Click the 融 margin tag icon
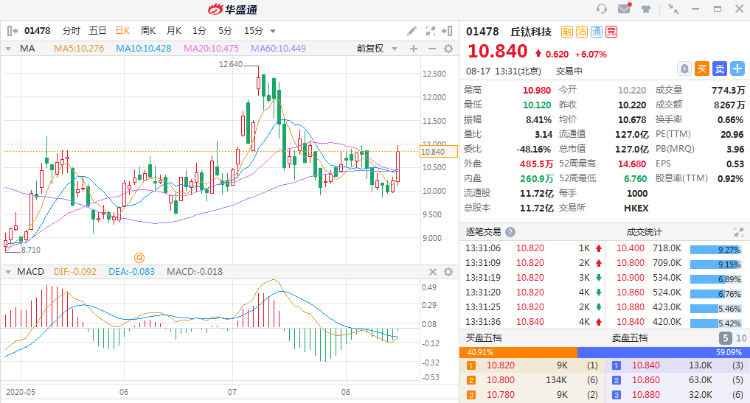This screenshot has width=750, height=403. [x=567, y=32]
